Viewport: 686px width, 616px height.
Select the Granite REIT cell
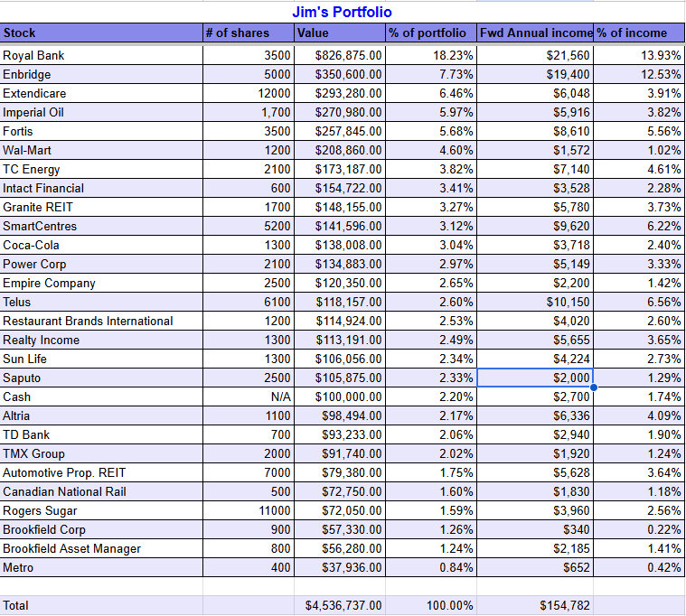[101, 207]
